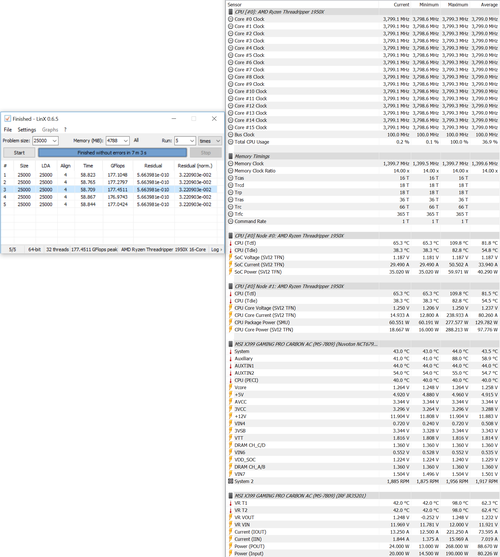
Task: Select the AUXTIN2 sensor row
Action: pyautogui.click(x=363, y=373)
